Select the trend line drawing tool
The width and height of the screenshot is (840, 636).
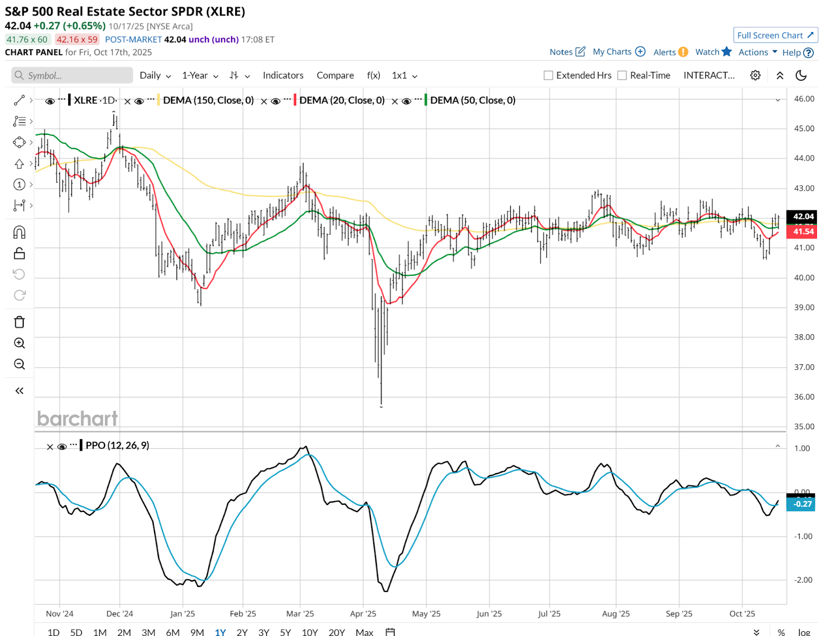(x=19, y=100)
